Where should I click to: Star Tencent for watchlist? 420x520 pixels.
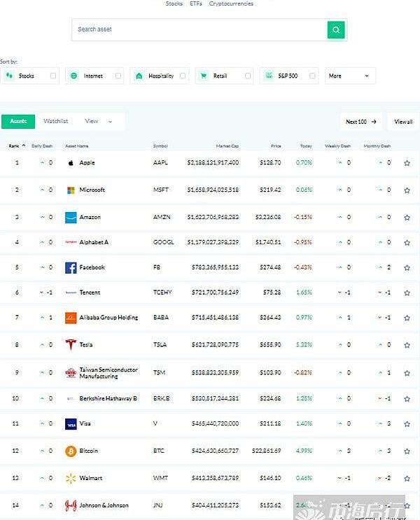click(x=407, y=293)
